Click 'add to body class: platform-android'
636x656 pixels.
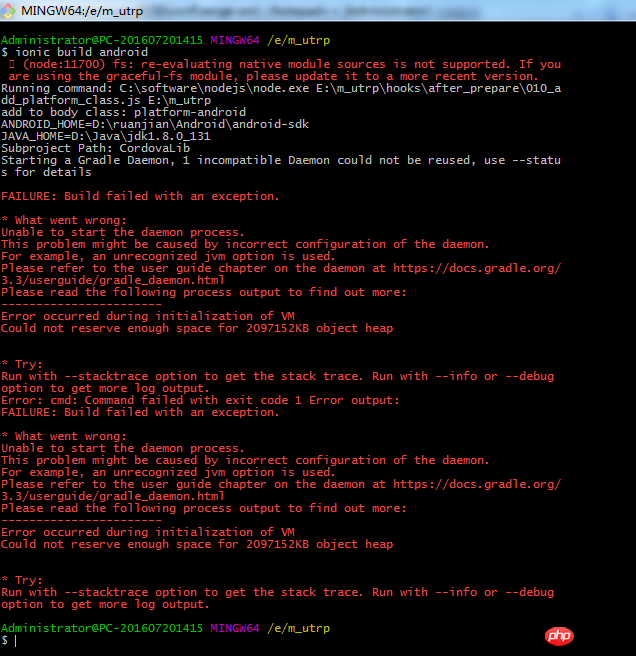(123, 112)
